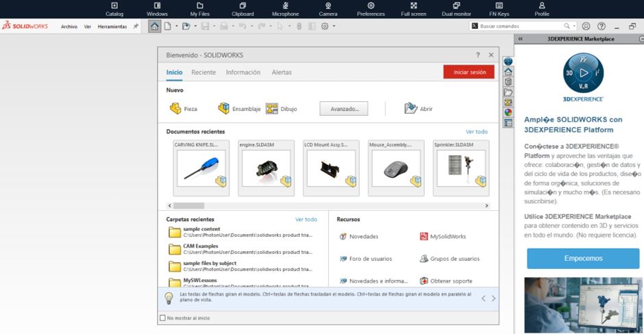Open the File Explorer folder task pane tab
This screenshot has height=334, width=644.
[x=508, y=92]
